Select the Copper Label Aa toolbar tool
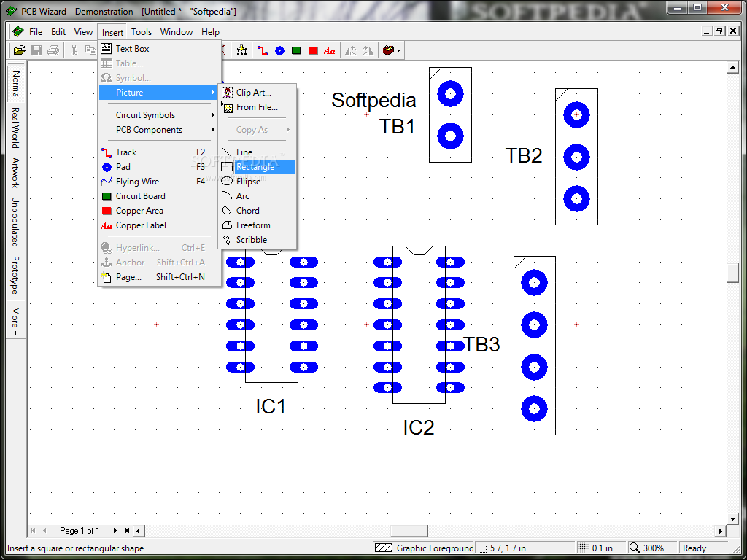Screen dimensions: 747x560 (x=330, y=50)
